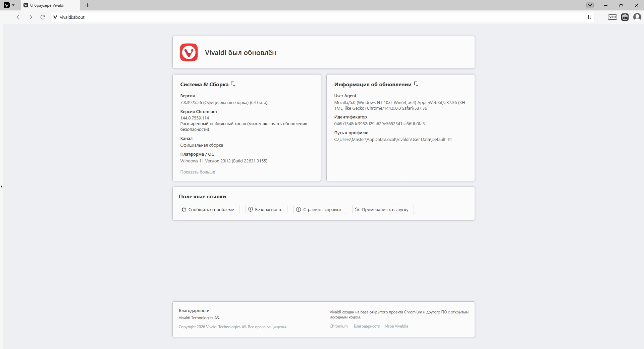This screenshot has width=644, height=349.
Task: Open a new tab with plus button
Action: tap(87, 5)
